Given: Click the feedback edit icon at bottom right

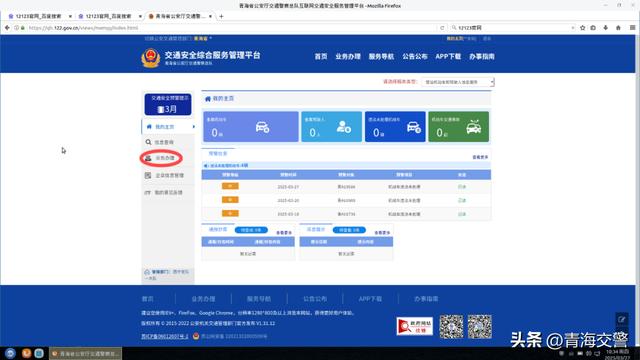Looking at the screenshot, I should coord(621,319).
